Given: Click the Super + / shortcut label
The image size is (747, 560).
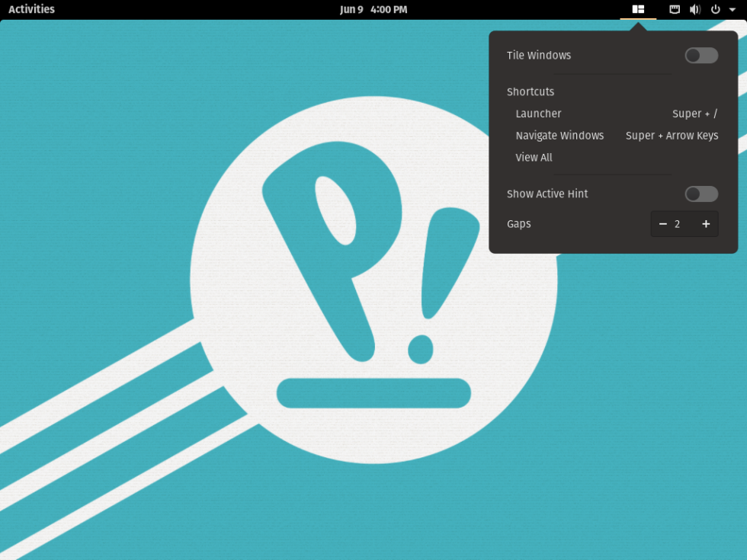Looking at the screenshot, I should click(694, 114).
